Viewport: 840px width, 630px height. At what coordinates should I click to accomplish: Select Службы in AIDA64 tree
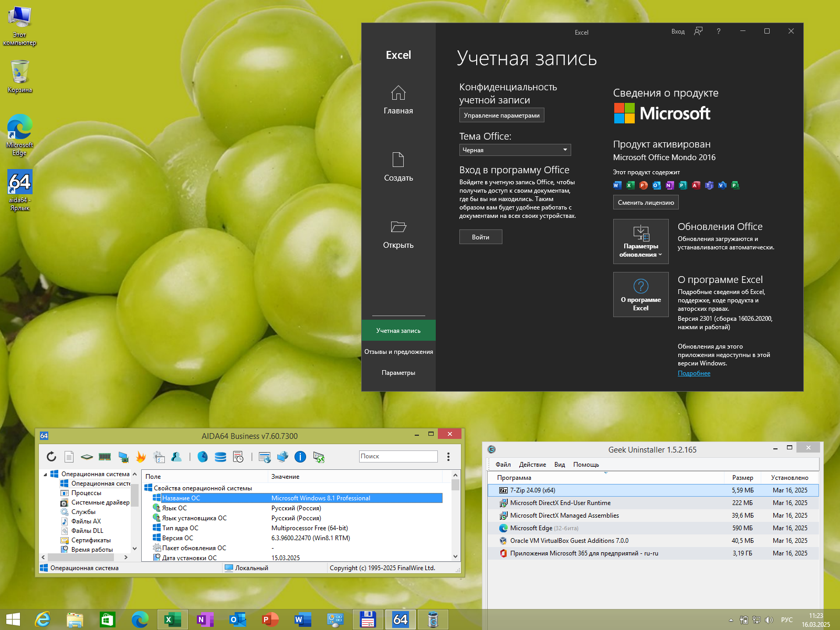click(83, 512)
